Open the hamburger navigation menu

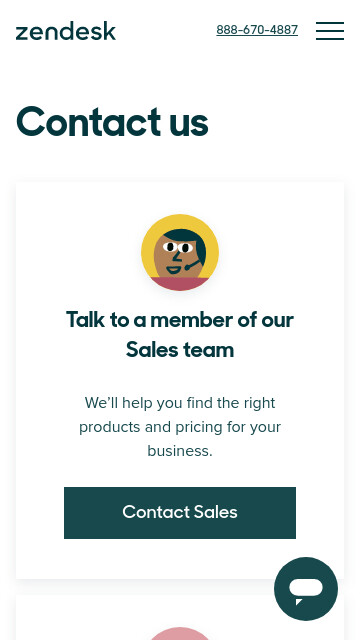point(330,31)
